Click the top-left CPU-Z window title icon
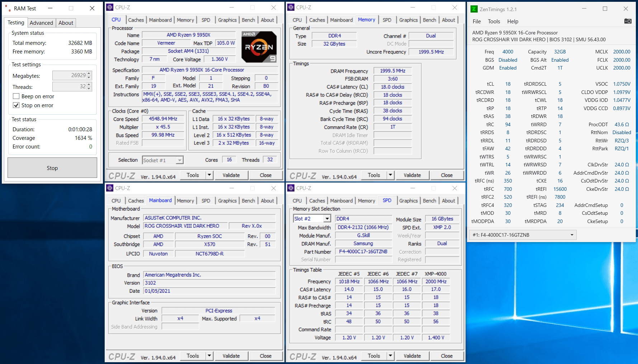The image size is (638, 364). [x=110, y=7]
